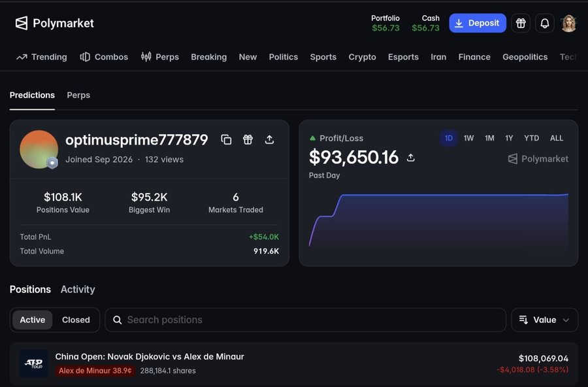Share the profile via upload icon
588x387 pixels.
pyautogui.click(x=269, y=140)
